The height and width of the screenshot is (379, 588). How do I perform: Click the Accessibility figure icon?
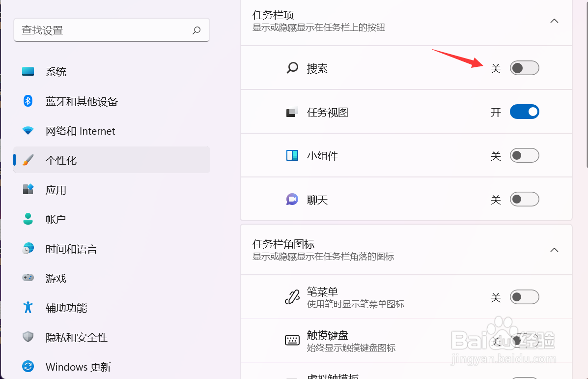(28, 307)
